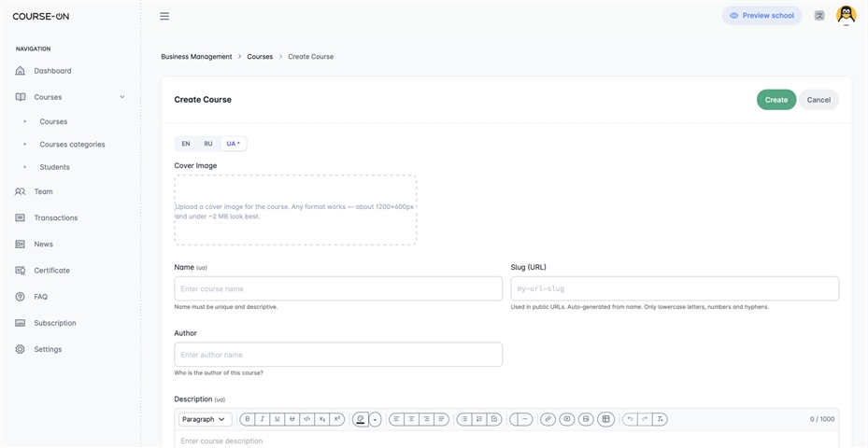Open the Paragraph style dropdown

[x=206, y=419]
